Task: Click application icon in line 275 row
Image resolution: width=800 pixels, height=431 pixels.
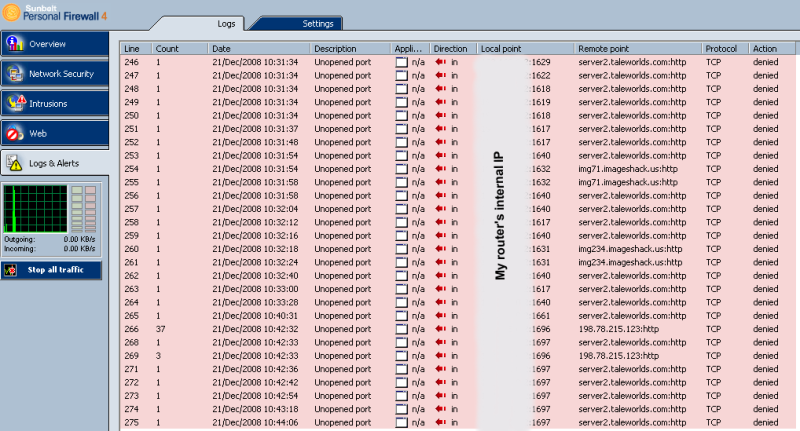Action: [402, 422]
